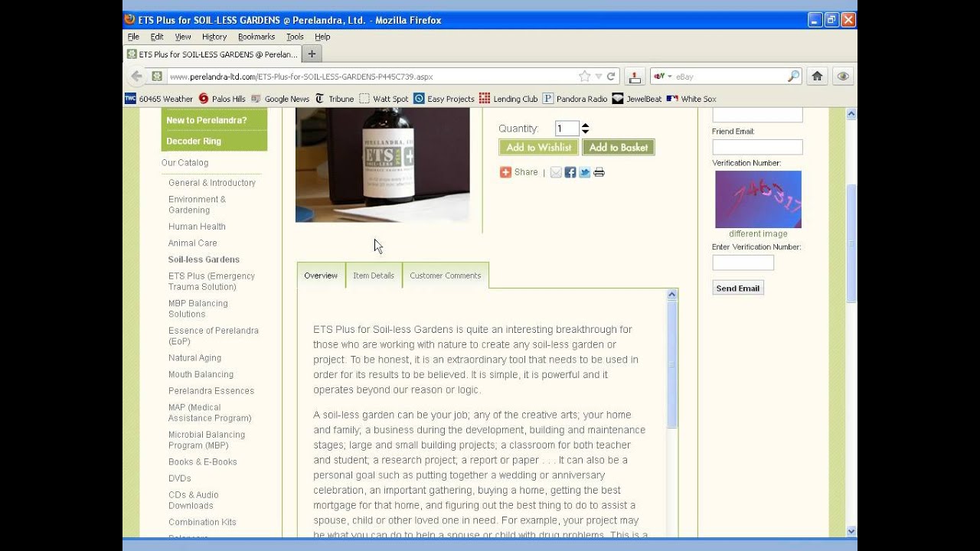Open General & Introductory catalog category
Screen dimensions: 980x551
(x=212, y=183)
